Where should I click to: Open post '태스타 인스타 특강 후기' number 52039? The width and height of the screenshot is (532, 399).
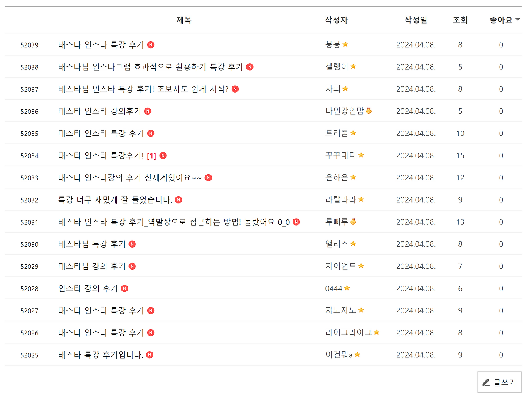pyautogui.click(x=101, y=44)
